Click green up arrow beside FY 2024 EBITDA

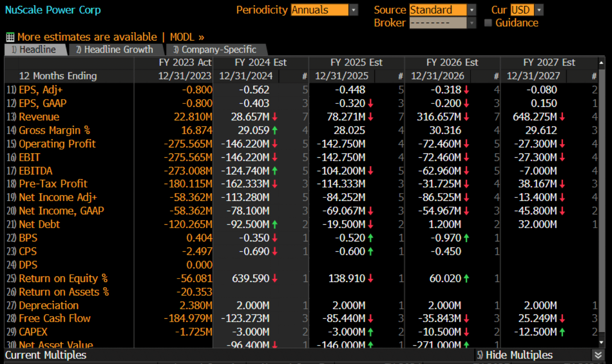[x=275, y=171]
